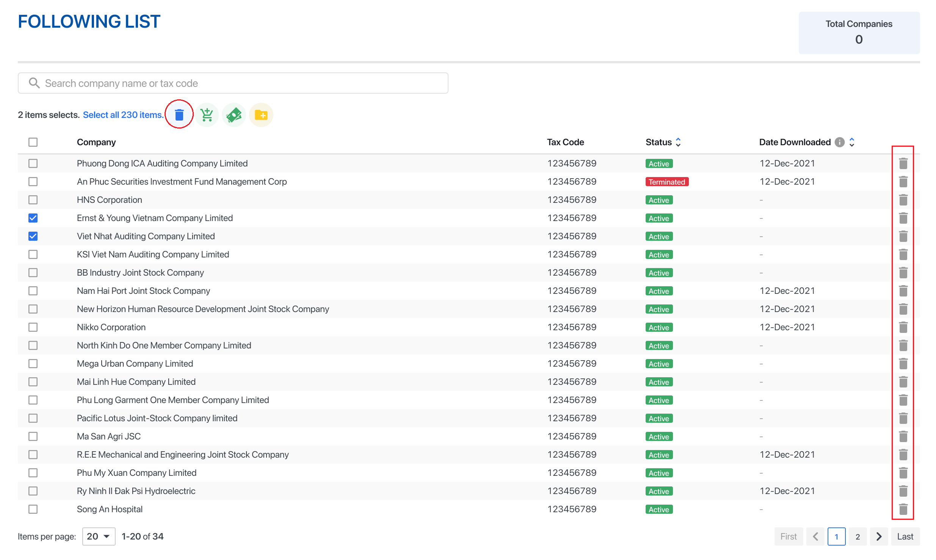Delete HNS Corporation using its trash icon

tap(903, 200)
